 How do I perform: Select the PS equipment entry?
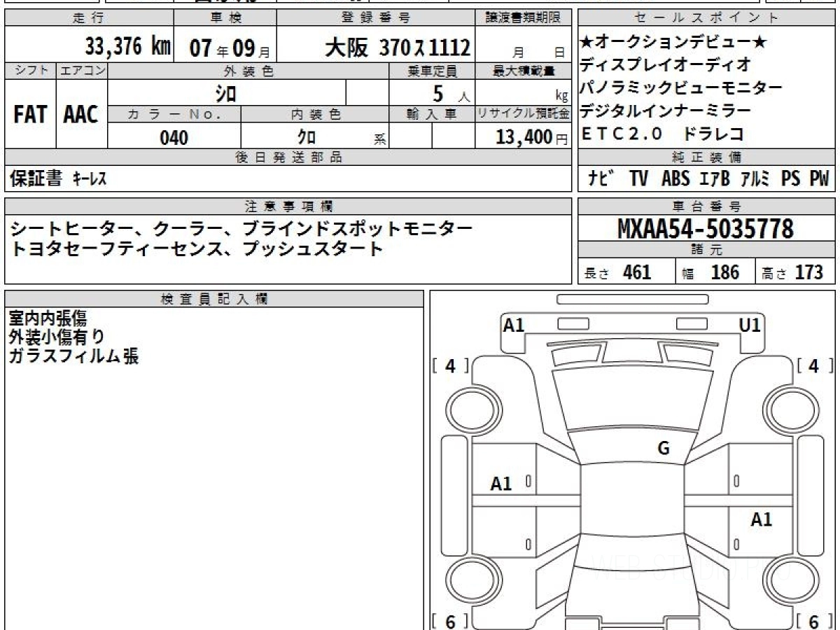[x=790, y=179]
